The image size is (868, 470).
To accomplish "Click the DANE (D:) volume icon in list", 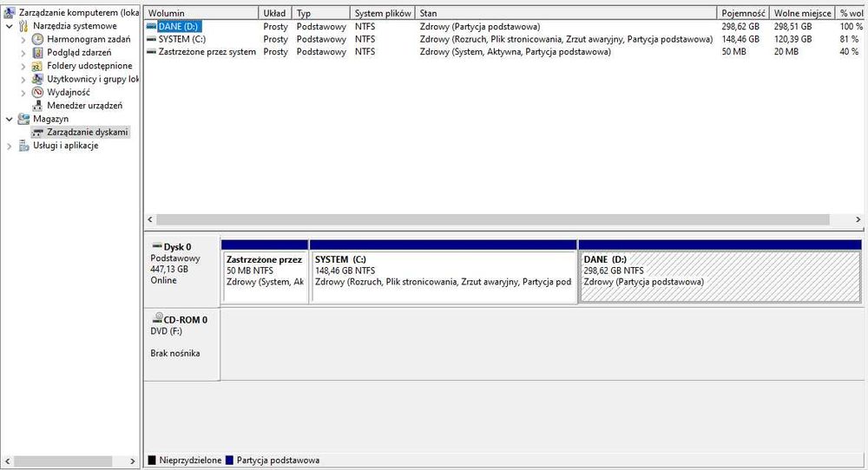I will [x=151, y=26].
